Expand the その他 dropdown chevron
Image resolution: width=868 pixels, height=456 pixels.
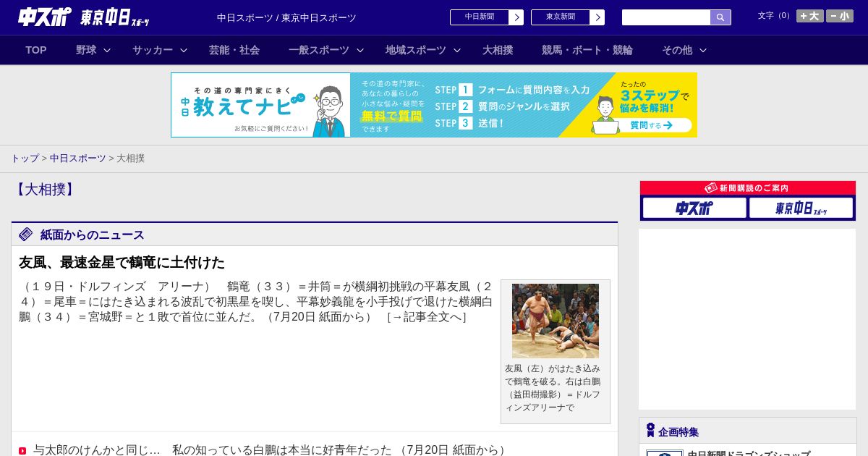(x=703, y=50)
